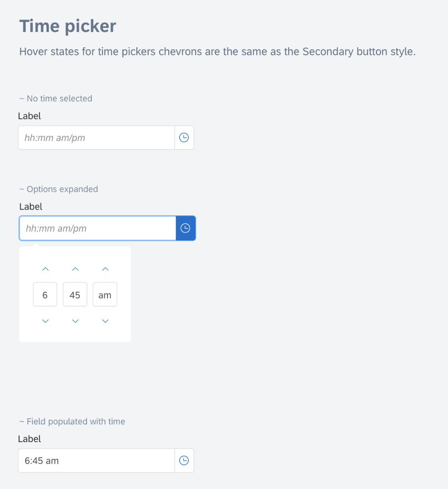Increment the hour with the up chevron
The image size is (448, 489).
45,269
